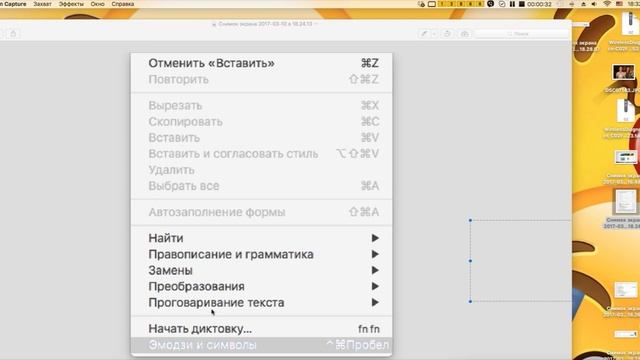This screenshot has height=360, width=640.
Task: Click the middle handle on the selection's left edge
Action: click(470, 261)
